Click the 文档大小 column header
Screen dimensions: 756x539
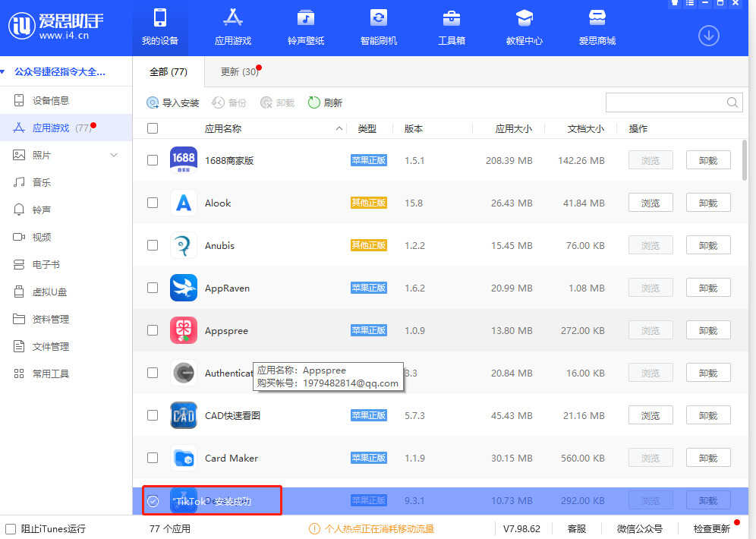pos(586,129)
